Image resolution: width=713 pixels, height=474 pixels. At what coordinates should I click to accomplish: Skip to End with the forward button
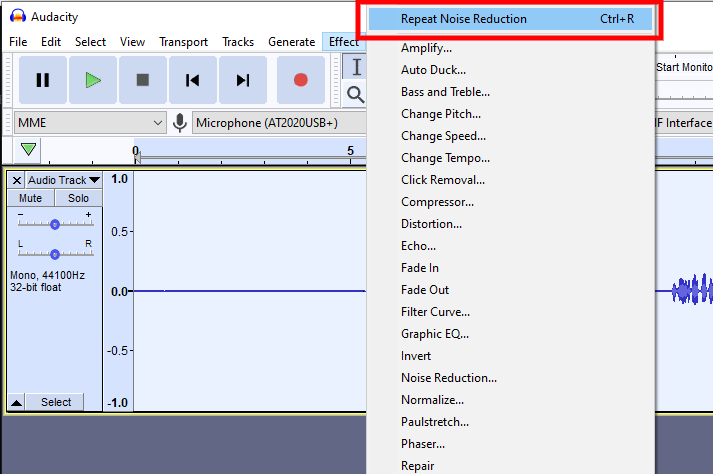243,80
